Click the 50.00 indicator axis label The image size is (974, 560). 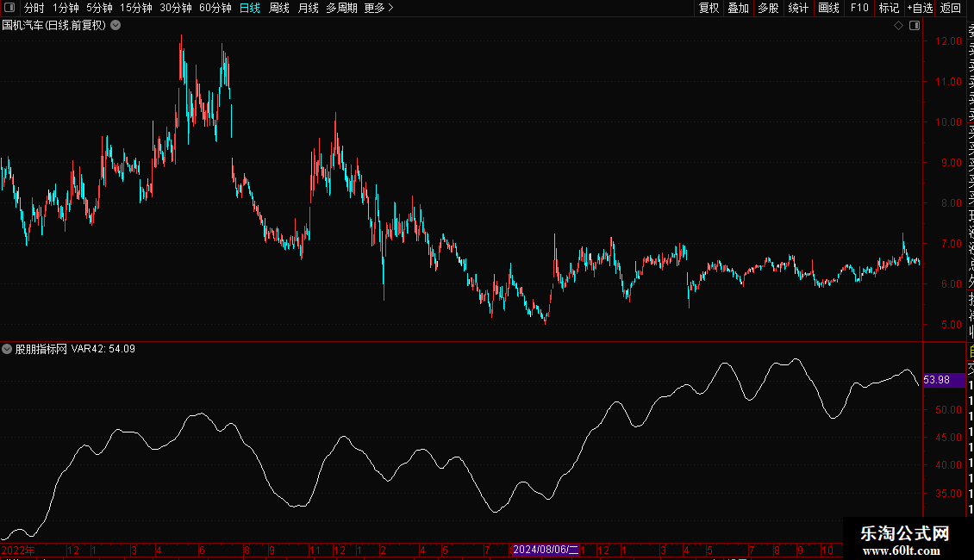948,410
